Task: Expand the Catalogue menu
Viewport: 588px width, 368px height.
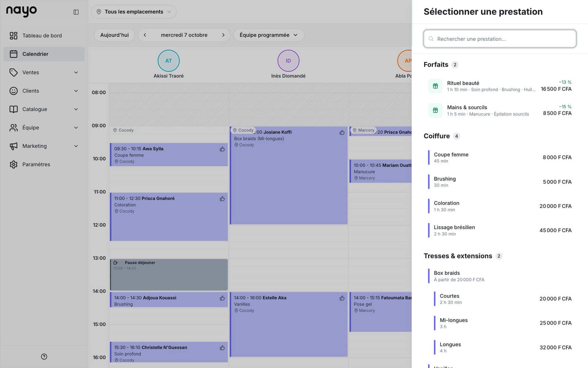Action: coord(44,109)
